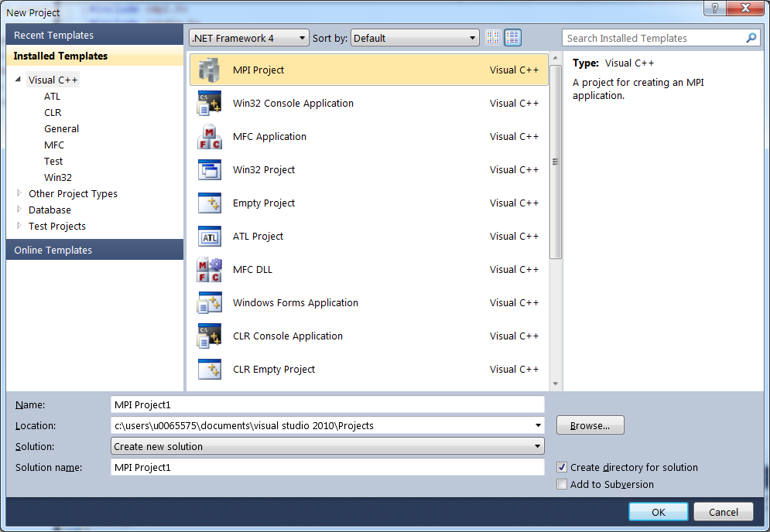The width and height of the screenshot is (770, 532).
Task: Expand the Database tree node arrow
Action: pos(19,210)
